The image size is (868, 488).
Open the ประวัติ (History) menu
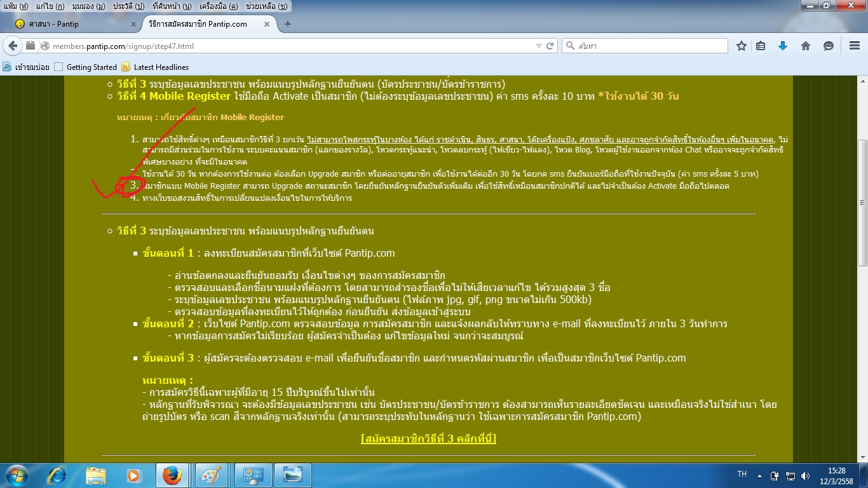(130, 6)
